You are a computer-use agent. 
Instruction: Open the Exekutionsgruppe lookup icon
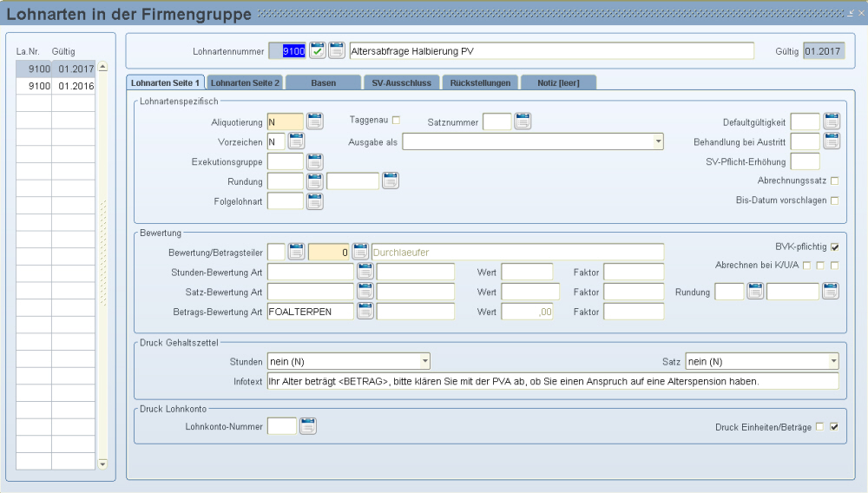click(x=315, y=161)
